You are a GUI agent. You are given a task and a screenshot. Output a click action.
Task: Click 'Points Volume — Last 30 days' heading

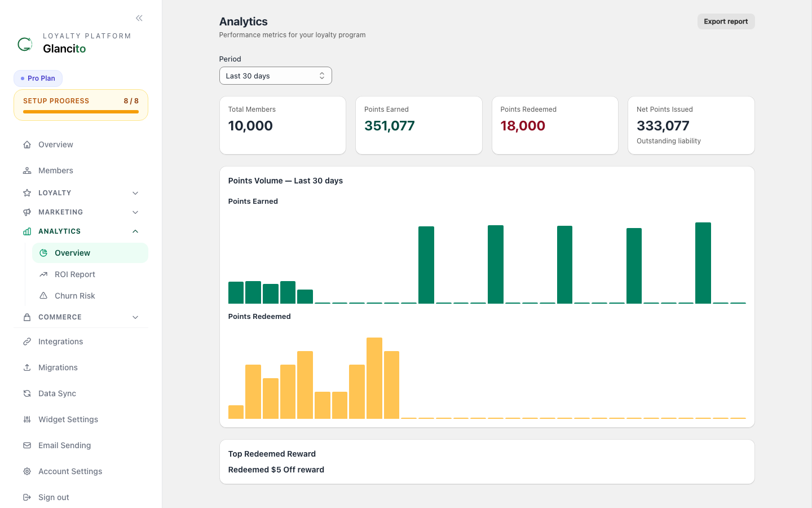click(x=285, y=181)
